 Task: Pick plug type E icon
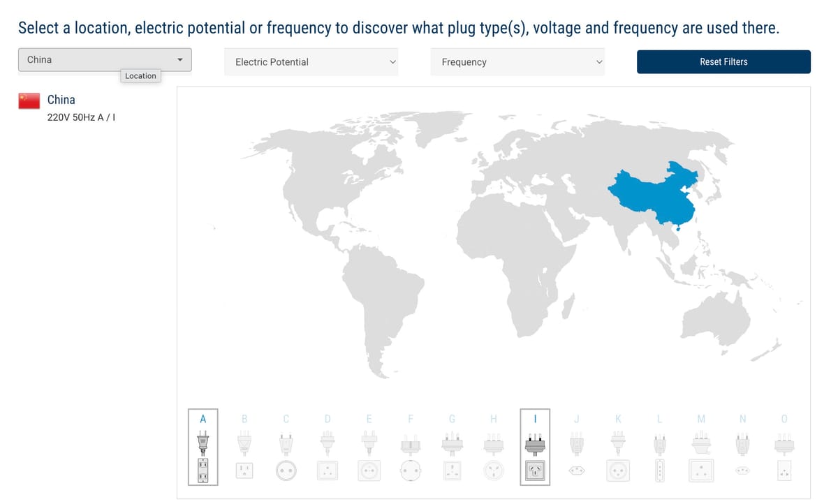[x=369, y=447]
